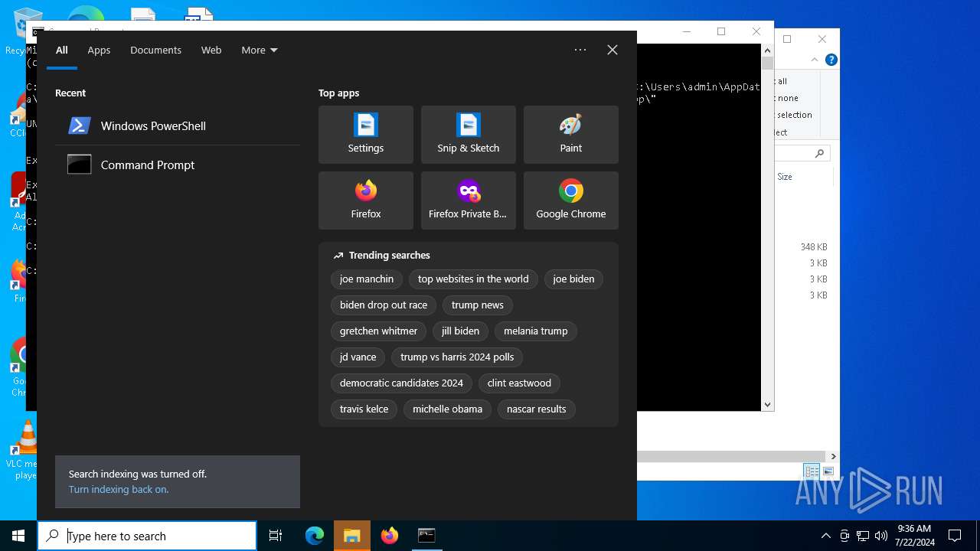The width and height of the screenshot is (980, 551).
Task: Open Microsoft Edge from taskbar
Action: pos(315,536)
